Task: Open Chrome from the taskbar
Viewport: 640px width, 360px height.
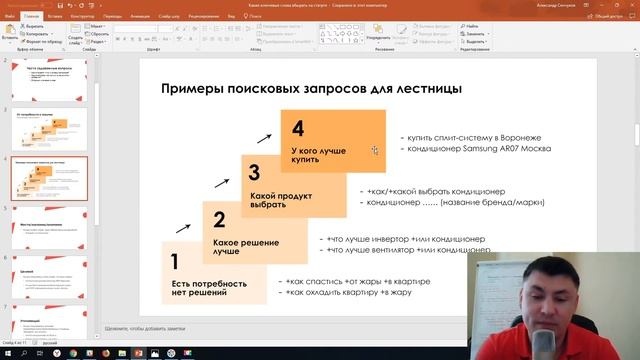Action: click(x=73, y=353)
